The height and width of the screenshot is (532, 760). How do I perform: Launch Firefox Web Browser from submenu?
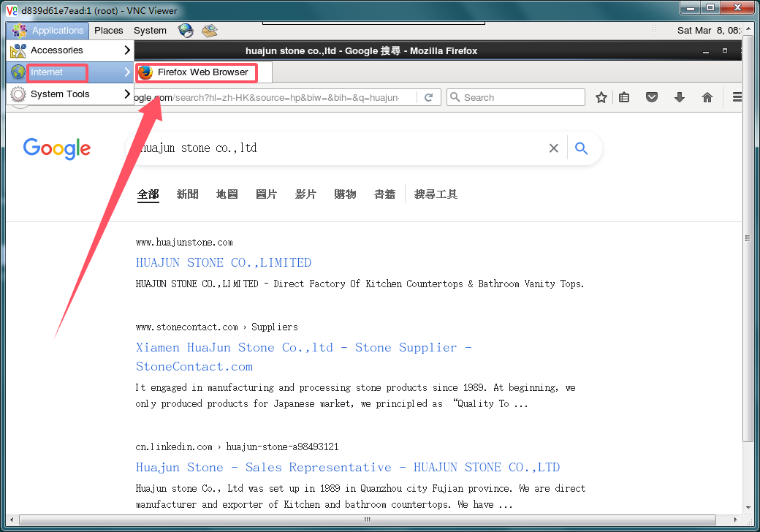click(202, 72)
